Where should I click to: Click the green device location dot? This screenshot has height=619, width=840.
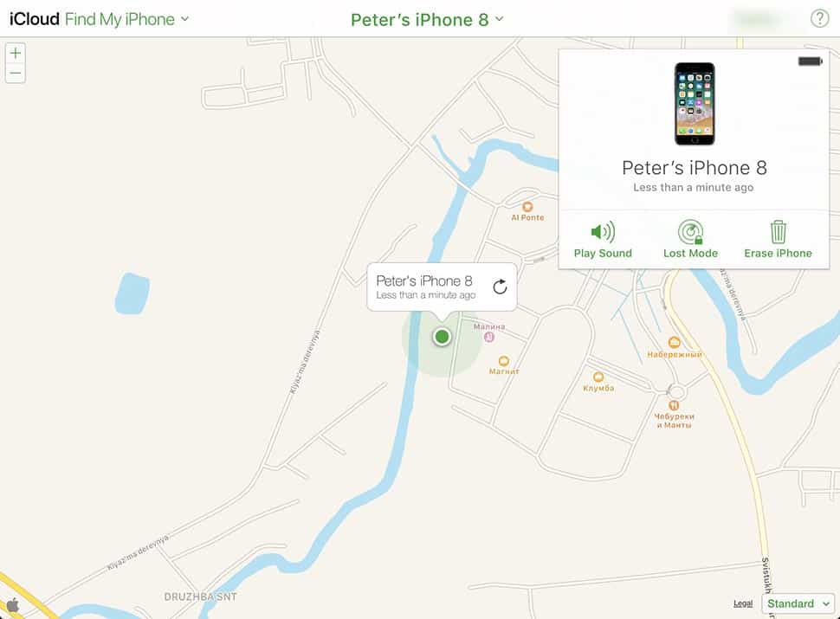click(442, 337)
